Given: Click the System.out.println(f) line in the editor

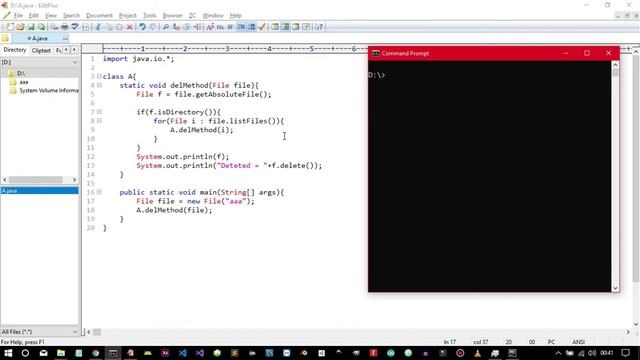Looking at the screenshot, I should pos(182,157).
